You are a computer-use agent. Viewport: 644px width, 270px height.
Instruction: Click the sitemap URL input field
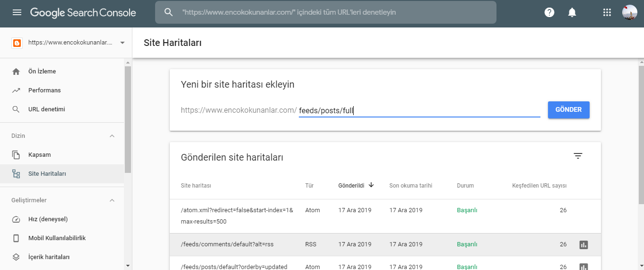(419, 110)
